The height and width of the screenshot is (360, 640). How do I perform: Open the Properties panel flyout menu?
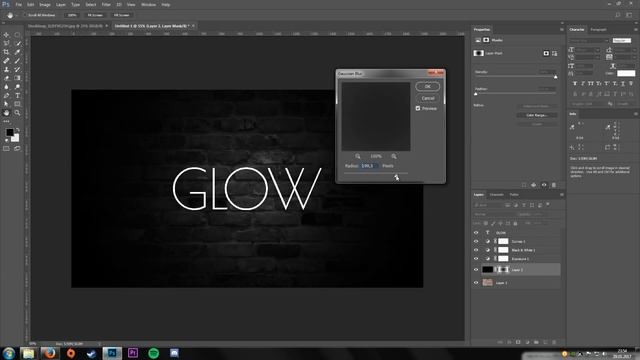click(x=562, y=29)
